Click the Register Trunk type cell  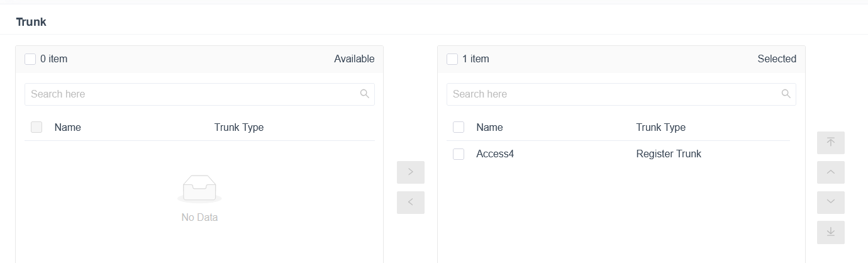(669, 154)
